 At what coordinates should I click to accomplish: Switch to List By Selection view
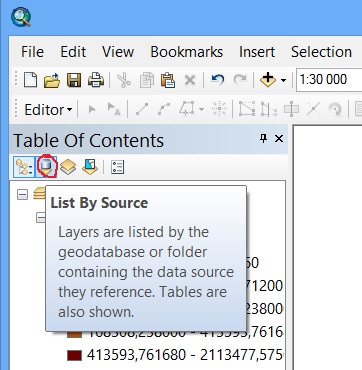(90, 167)
